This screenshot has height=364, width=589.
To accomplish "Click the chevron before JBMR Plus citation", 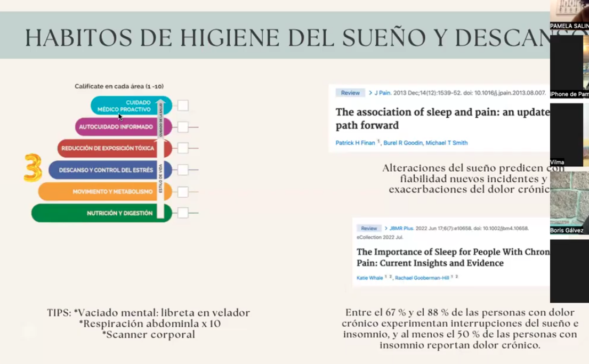I will point(386,228).
